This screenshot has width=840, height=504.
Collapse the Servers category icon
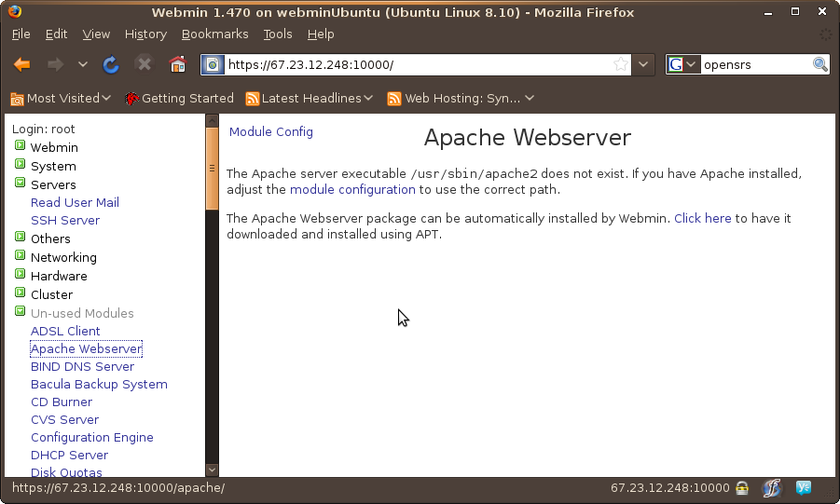pos(20,183)
